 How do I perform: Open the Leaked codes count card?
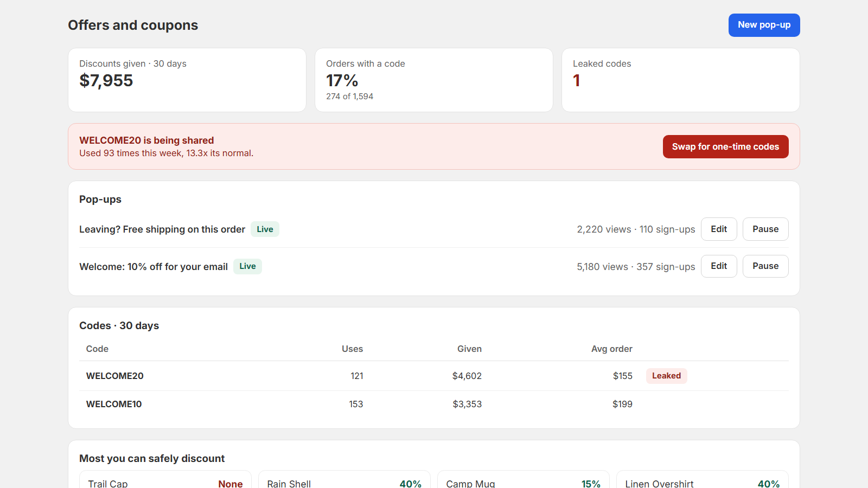(681, 80)
